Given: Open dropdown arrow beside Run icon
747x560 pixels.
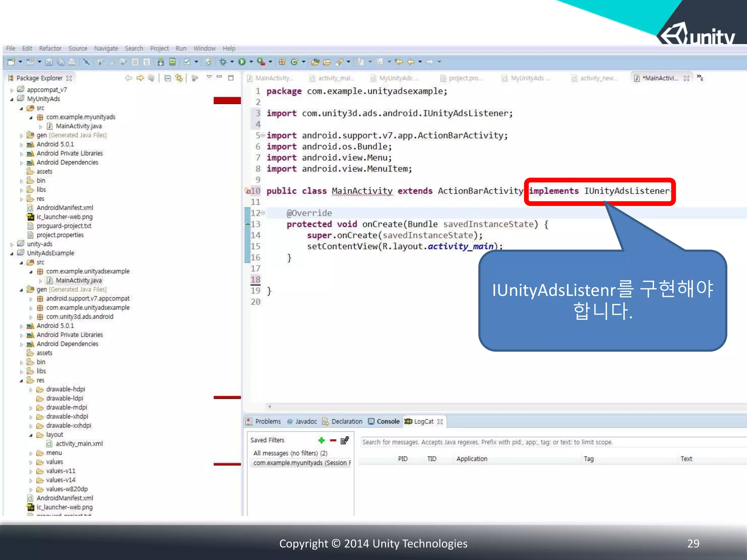Looking at the screenshot, I should pos(251,62).
